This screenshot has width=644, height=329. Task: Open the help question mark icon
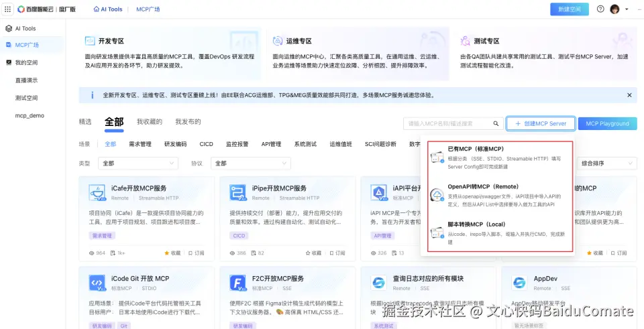tap(600, 9)
